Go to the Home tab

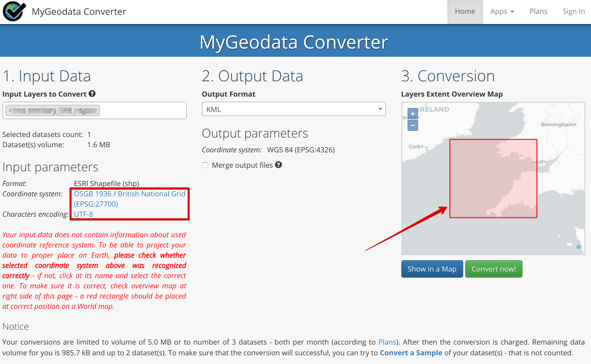click(x=465, y=11)
